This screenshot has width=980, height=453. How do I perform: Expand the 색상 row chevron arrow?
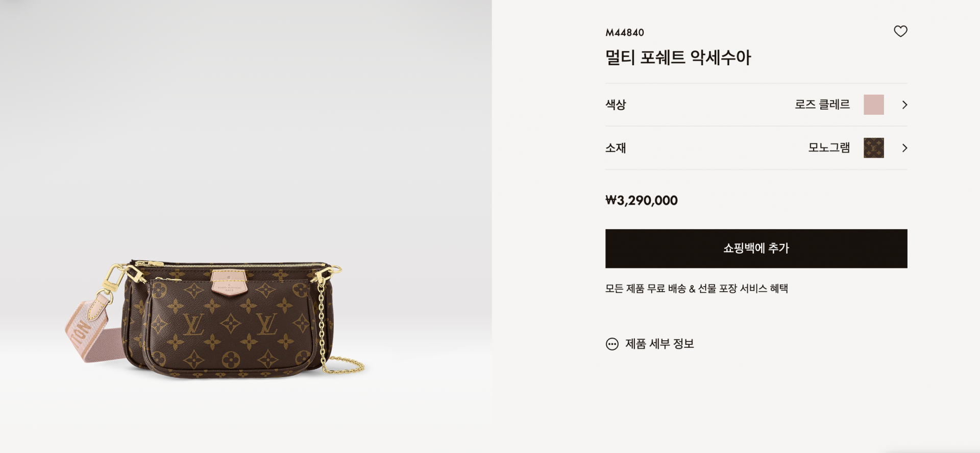pyautogui.click(x=904, y=105)
